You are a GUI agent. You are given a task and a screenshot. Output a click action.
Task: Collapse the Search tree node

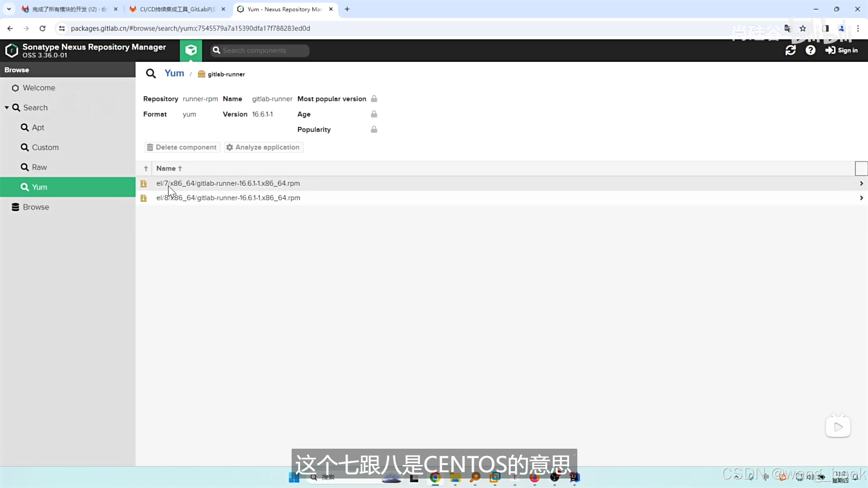[x=7, y=108]
